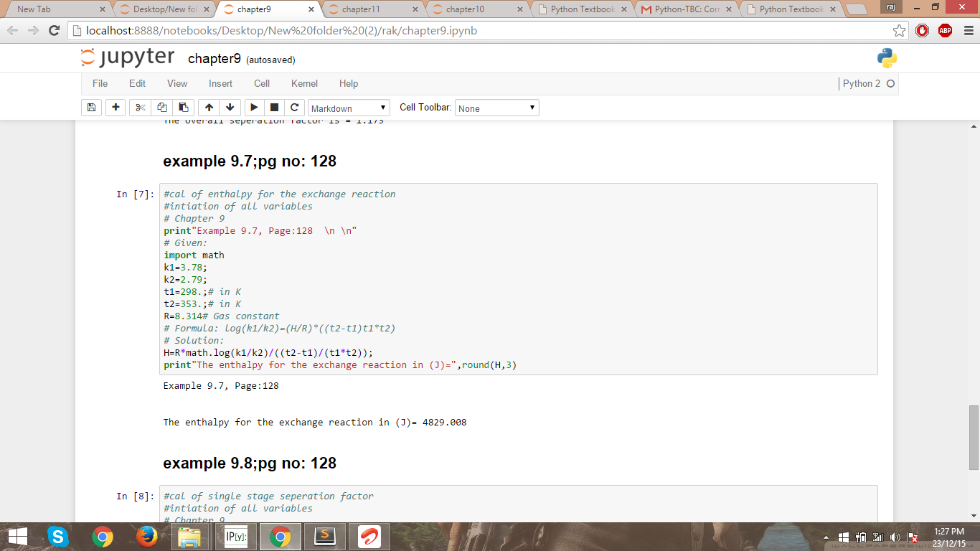Close the chapter11 browser tab
This screenshot has height=551, width=980.
415,9
